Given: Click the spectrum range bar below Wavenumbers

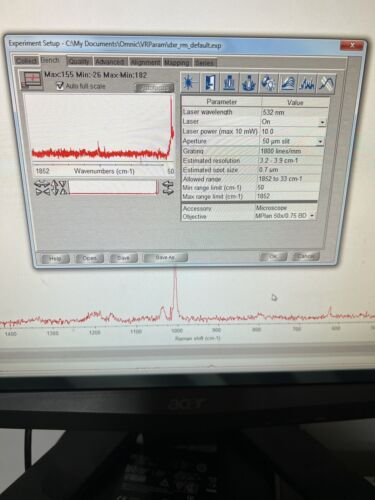Looking at the screenshot, I should 113,187.
